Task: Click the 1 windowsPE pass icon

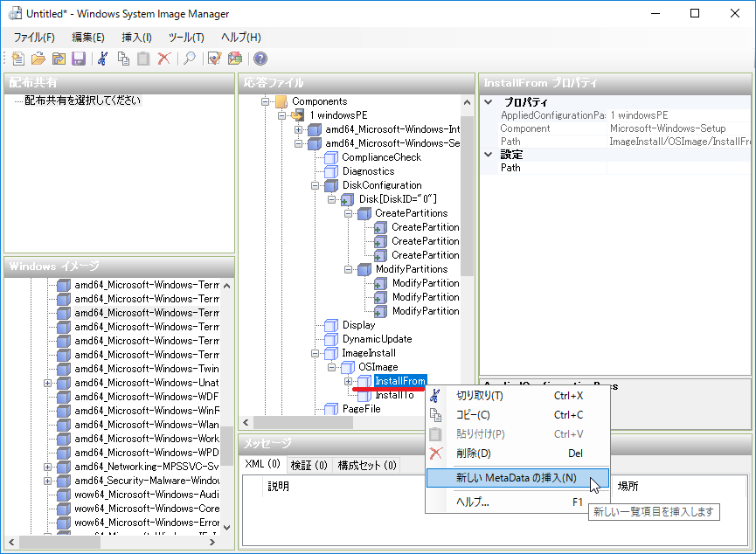Action: [298, 115]
